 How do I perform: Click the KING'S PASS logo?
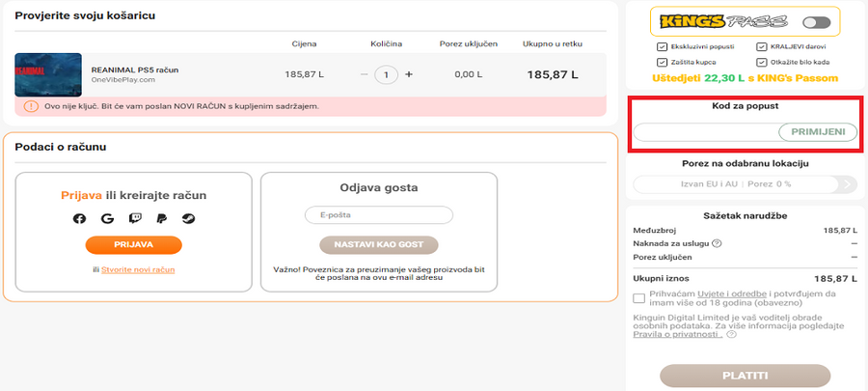pos(724,22)
